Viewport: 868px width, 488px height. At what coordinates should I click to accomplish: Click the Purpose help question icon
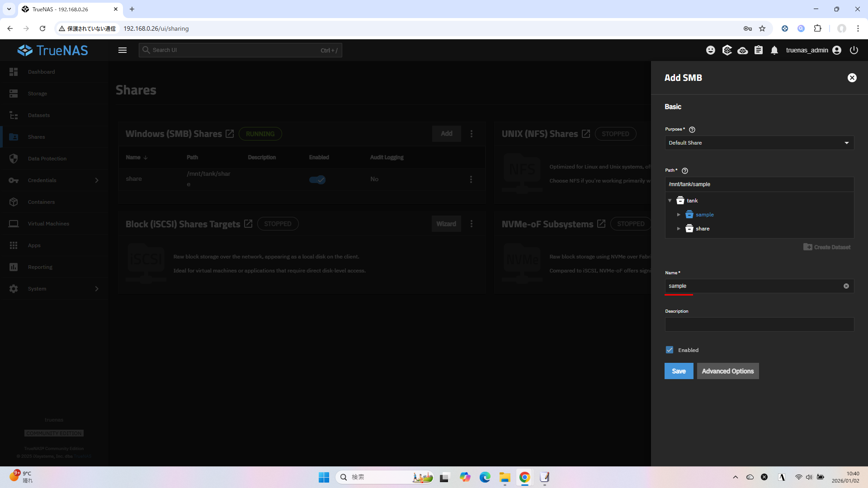tap(692, 130)
